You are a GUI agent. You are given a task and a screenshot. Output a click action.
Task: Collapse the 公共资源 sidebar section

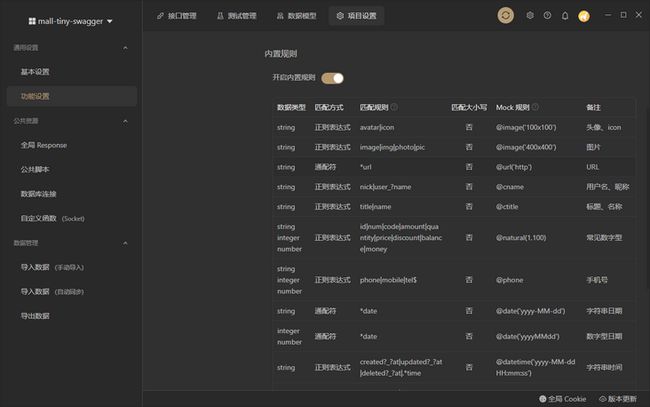click(125, 121)
